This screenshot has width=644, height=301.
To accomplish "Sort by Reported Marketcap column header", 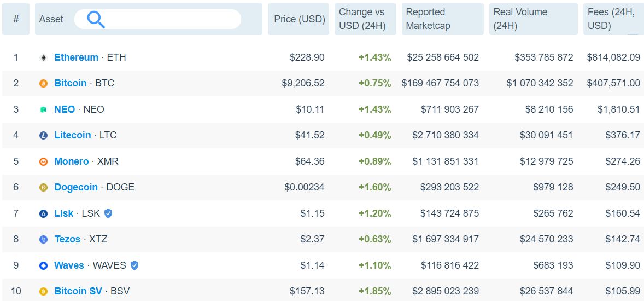I will [442, 19].
